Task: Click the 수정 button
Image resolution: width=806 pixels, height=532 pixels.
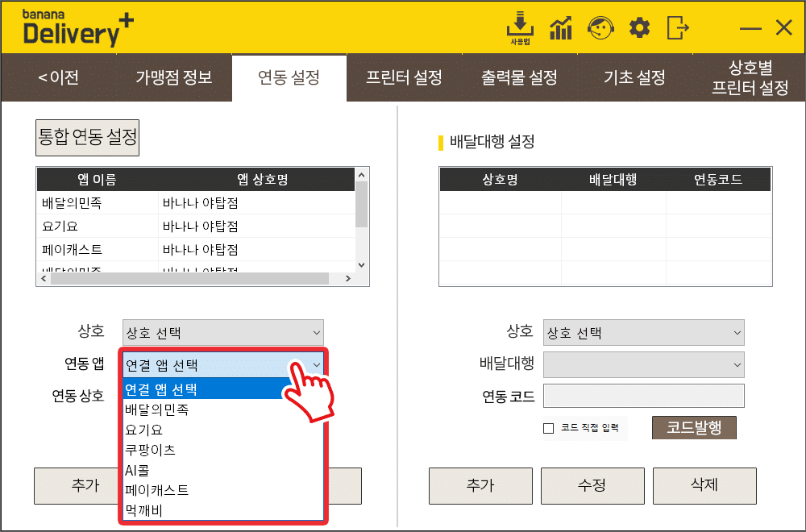Action: [592, 486]
